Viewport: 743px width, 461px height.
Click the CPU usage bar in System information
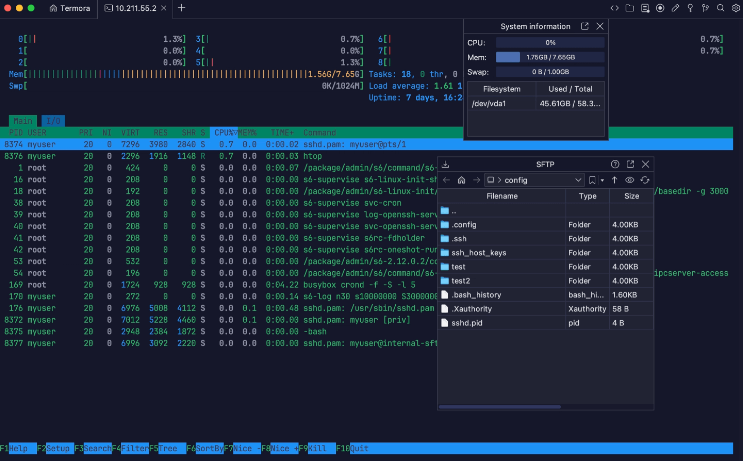(x=550, y=43)
